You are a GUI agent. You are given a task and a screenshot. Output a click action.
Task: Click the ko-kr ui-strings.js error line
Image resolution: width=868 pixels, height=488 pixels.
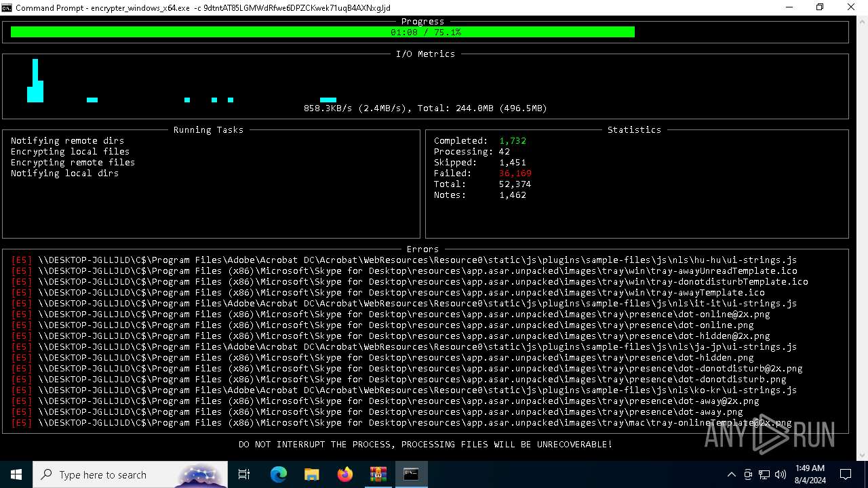click(404, 390)
